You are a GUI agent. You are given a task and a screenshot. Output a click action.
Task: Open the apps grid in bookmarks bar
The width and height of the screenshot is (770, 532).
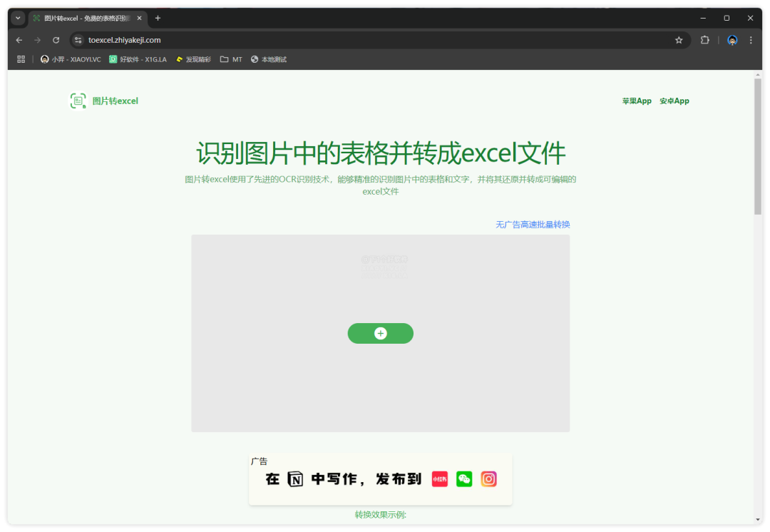21,59
